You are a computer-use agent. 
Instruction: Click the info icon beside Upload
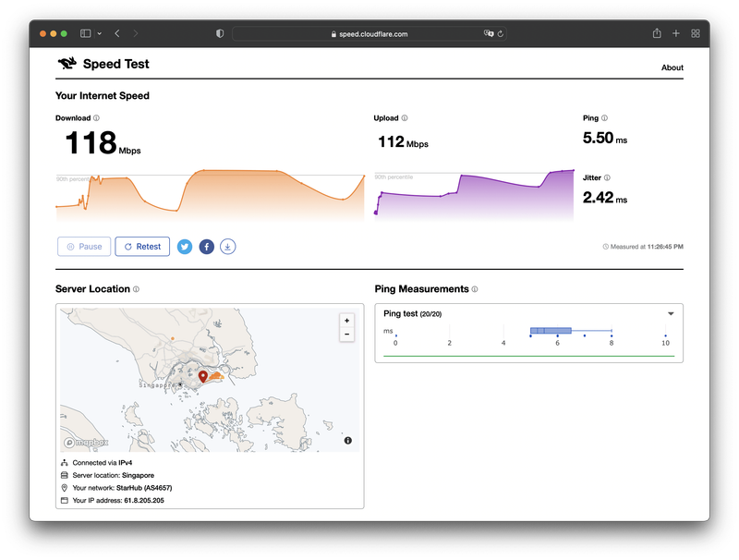pos(405,118)
